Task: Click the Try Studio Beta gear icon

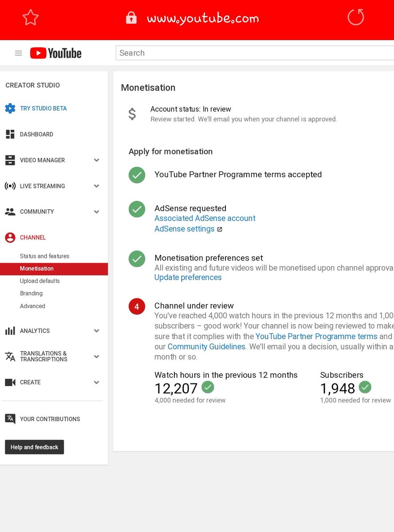Action: (x=10, y=108)
